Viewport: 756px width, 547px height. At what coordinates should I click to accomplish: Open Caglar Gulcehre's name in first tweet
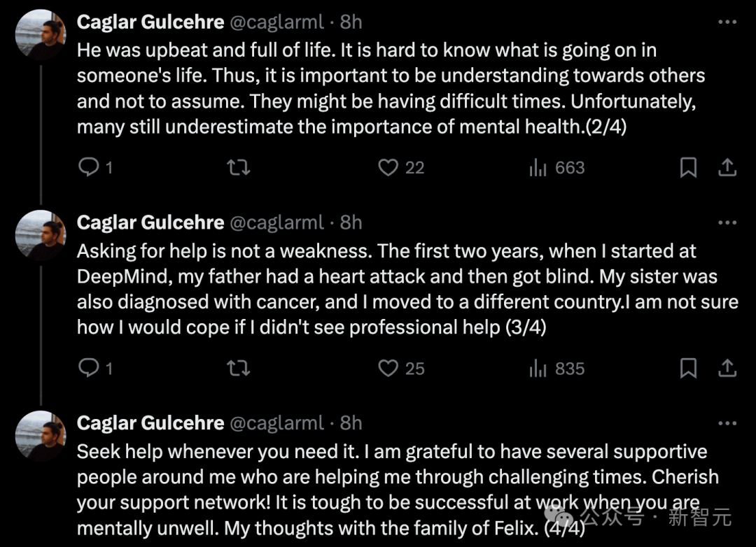[x=150, y=22]
